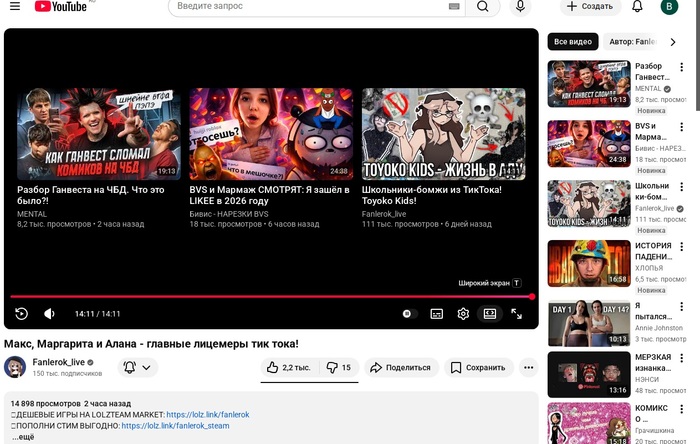Screen dimensions: 700x444
Task: Enter full screen mode
Action: pos(517,314)
